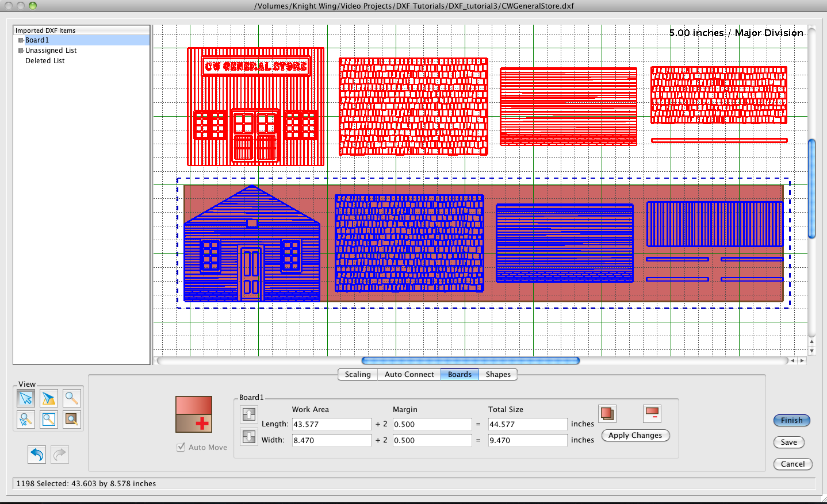Click the blue shingle roof panel on board
This screenshot has height=504, width=827.
409,243
